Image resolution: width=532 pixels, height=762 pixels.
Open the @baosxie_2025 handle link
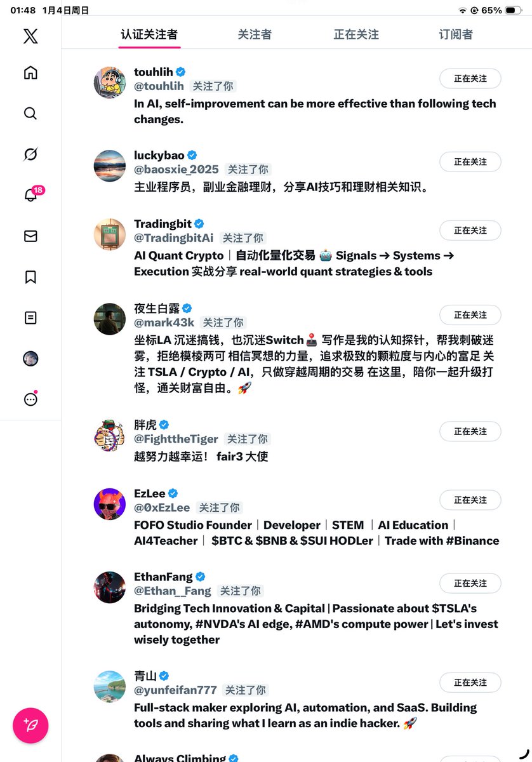click(176, 170)
